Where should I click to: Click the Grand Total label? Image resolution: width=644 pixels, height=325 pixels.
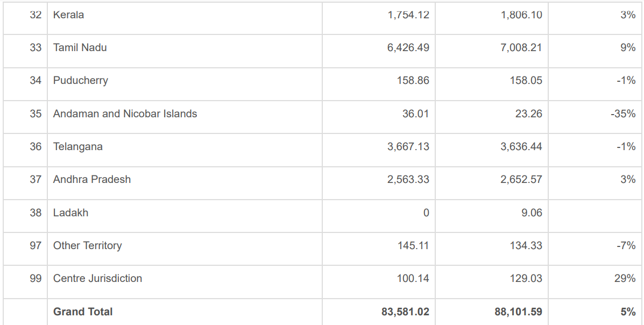click(83, 312)
